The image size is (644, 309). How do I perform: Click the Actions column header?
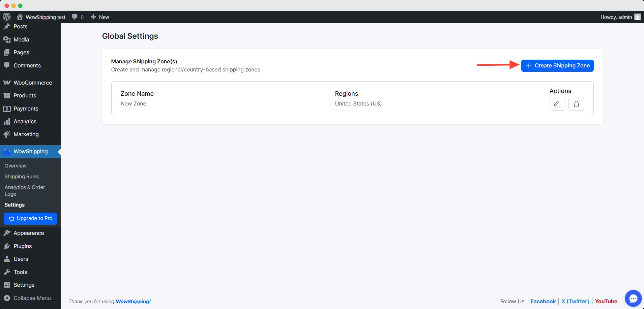point(560,91)
